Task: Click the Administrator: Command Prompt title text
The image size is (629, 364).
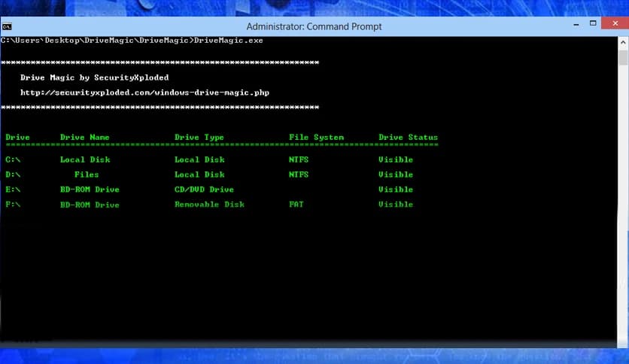Action: pyautogui.click(x=314, y=26)
